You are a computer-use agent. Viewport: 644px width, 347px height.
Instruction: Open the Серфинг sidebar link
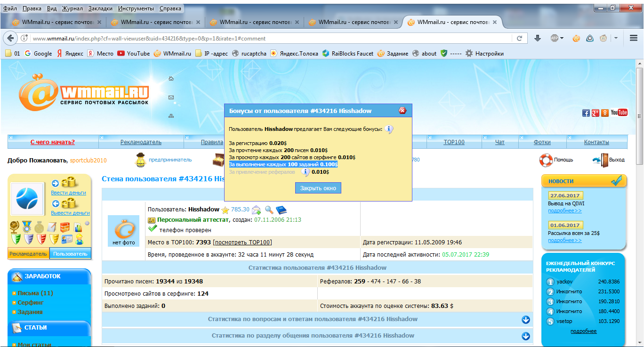pyautogui.click(x=31, y=303)
